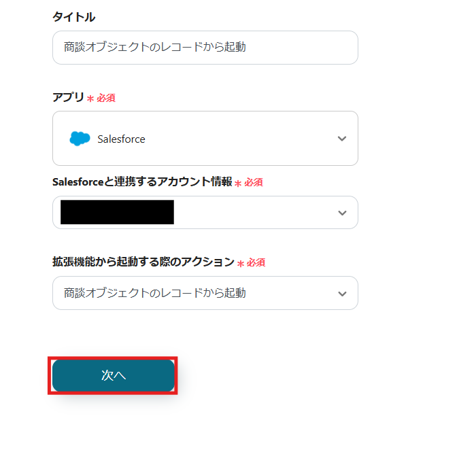
Task: Click the Salesforce cloud logo icon
Action: tap(80, 139)
